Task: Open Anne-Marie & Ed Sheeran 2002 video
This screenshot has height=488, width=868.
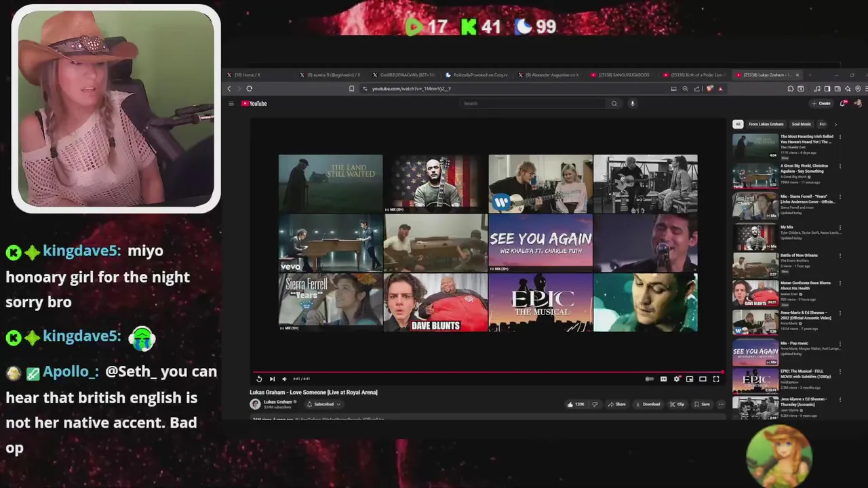Action: [786, 323]
